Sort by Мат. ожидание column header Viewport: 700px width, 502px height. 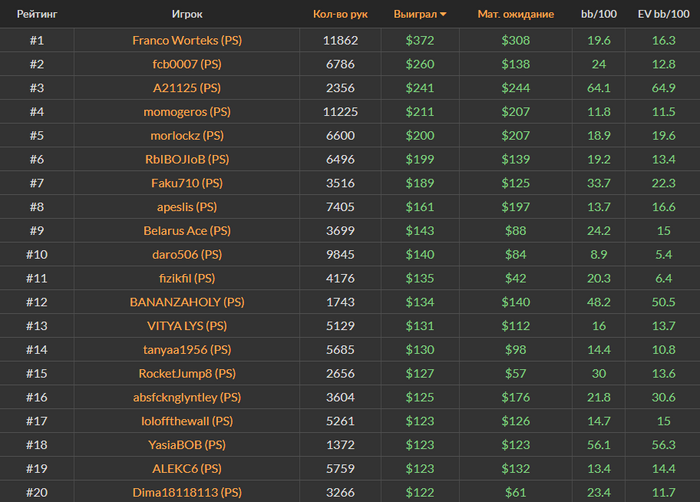[x=515, y=15]
